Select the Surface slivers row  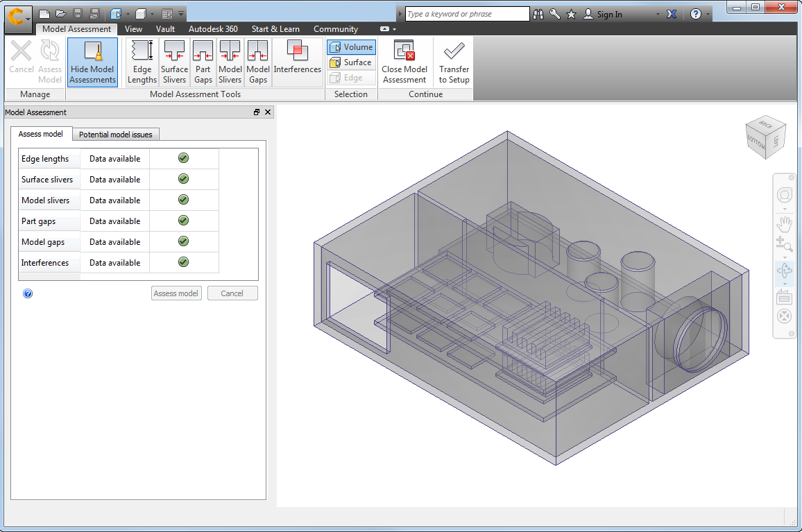[119, 180]
